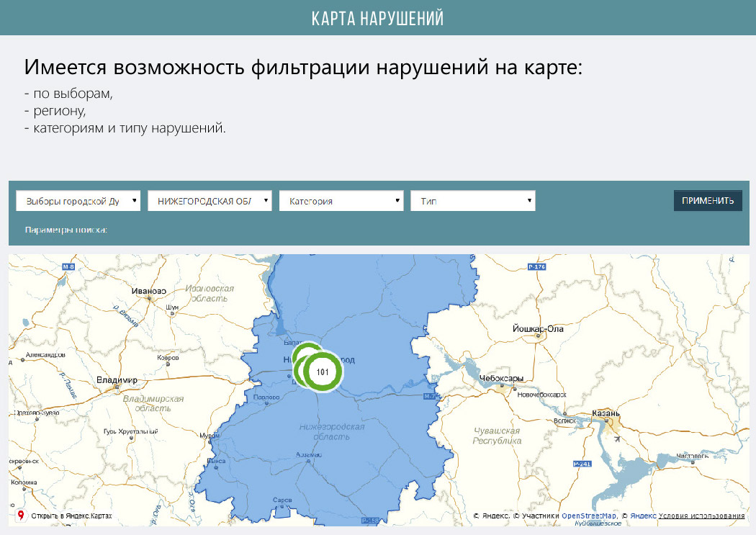Click the red Yandex Maps pin icon
Image resolution: width=756 pixels, height=535 pixels.
21,516
